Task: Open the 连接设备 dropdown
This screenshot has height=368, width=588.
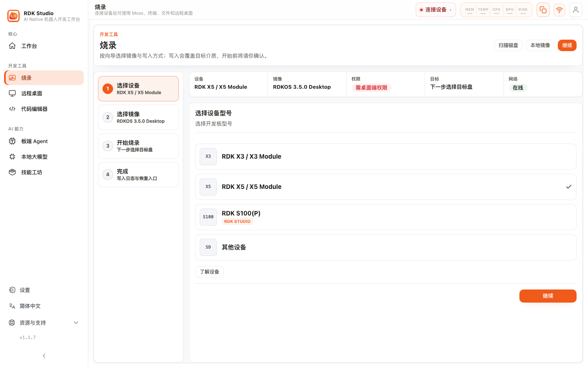Action: tap(436, 10)
